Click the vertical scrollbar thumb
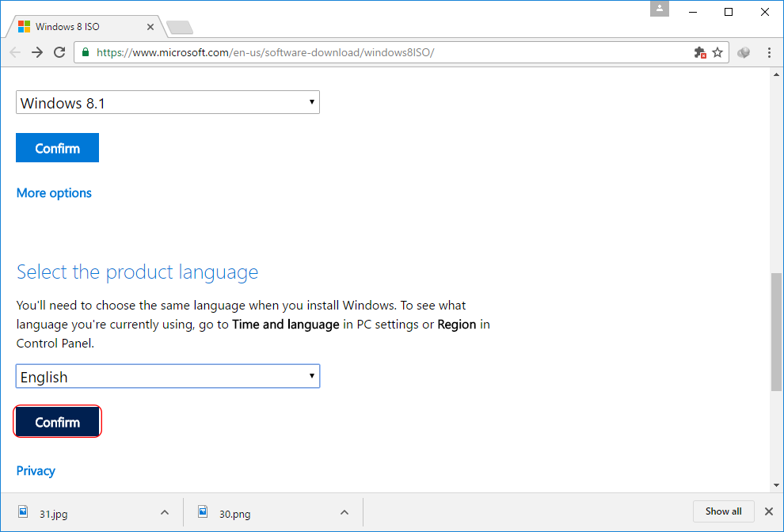The width and height of the screenshot is (784, 532). coord(776,332)
